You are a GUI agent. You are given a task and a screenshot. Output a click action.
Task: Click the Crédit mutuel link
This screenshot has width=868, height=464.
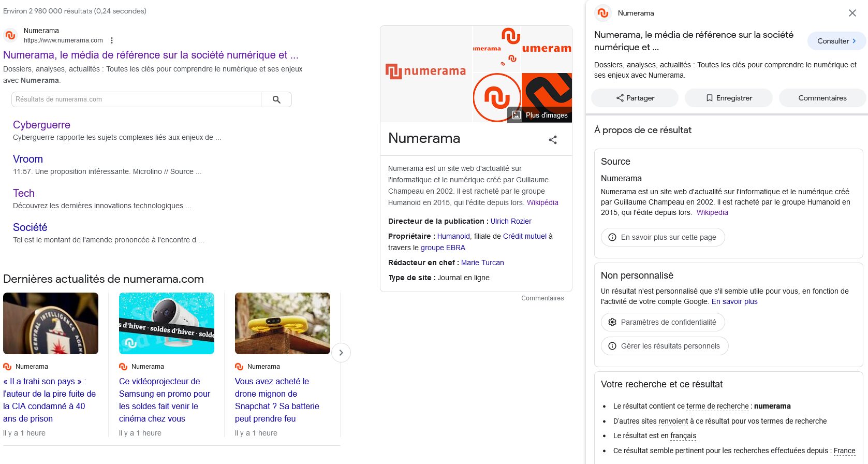[x=525, y=236]
